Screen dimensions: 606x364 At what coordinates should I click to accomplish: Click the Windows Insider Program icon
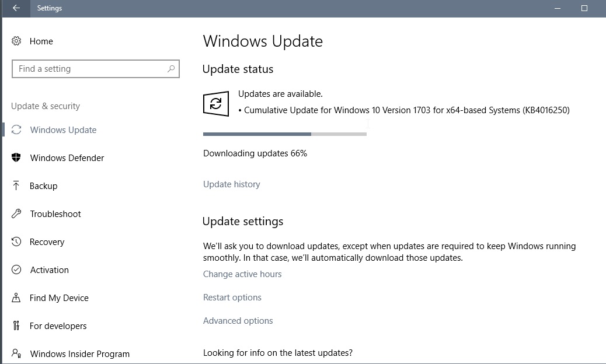coord(16,353)
